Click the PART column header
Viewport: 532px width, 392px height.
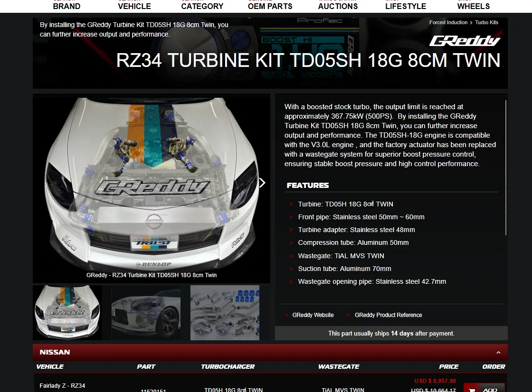pyautogui.click(x=146, y=366)
